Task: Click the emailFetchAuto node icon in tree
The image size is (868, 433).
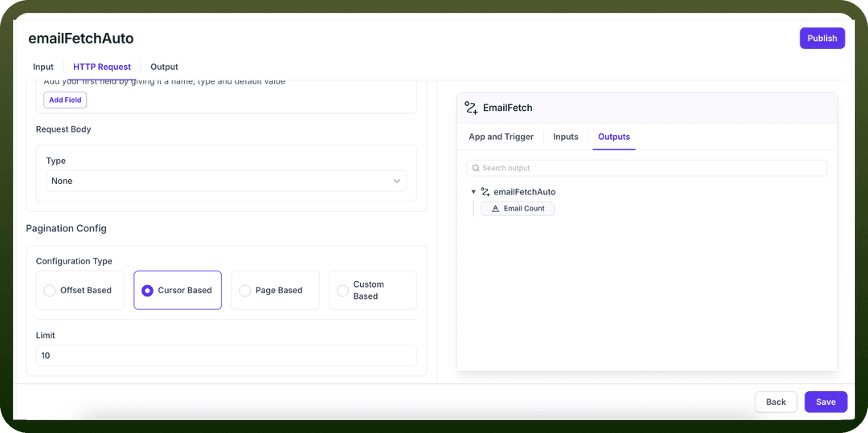Action: (x=485, y=192)
